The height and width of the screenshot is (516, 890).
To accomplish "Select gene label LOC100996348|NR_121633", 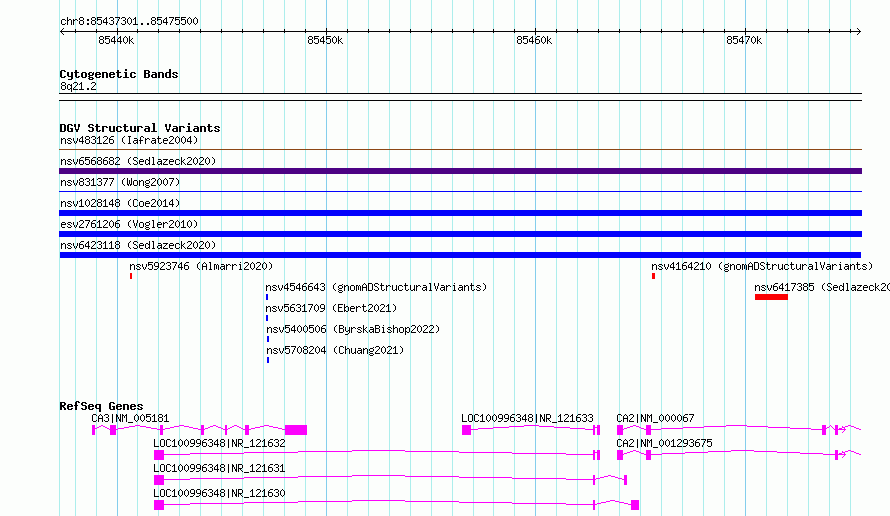I will click(527, 418).
